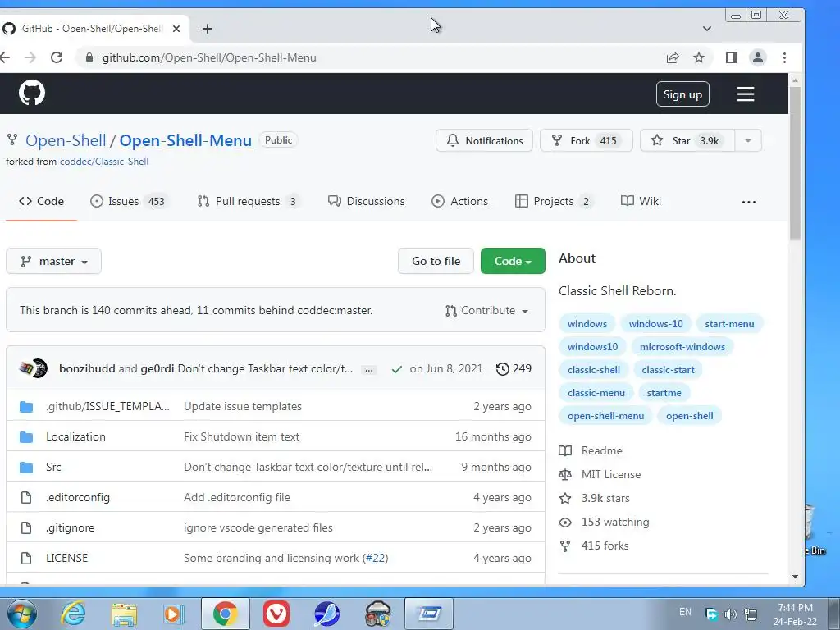Open the Issues tab

click(x=128, y=202)
